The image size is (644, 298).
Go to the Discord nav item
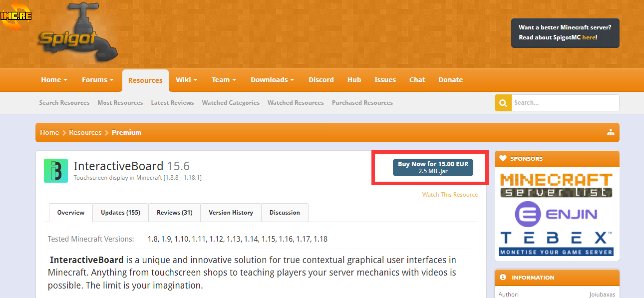point(321,80)
